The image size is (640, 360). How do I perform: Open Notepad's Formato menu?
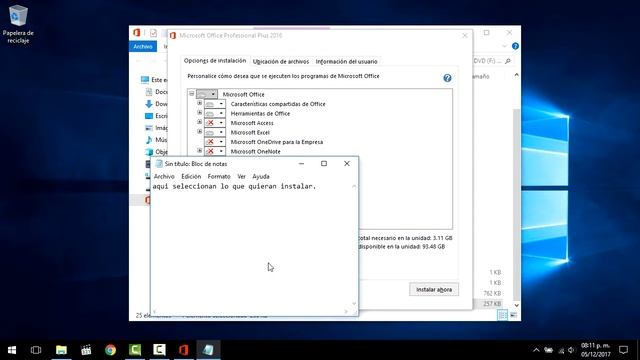[x=219, y=176]
